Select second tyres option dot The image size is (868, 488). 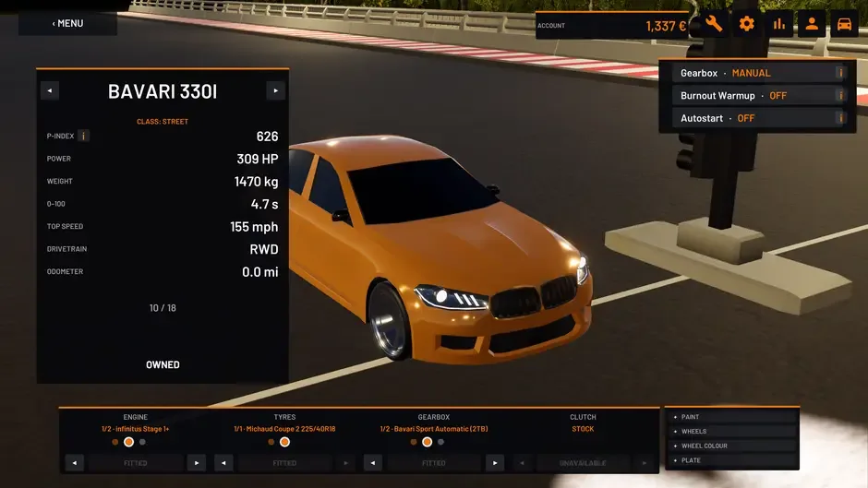(x=285, y=442)
